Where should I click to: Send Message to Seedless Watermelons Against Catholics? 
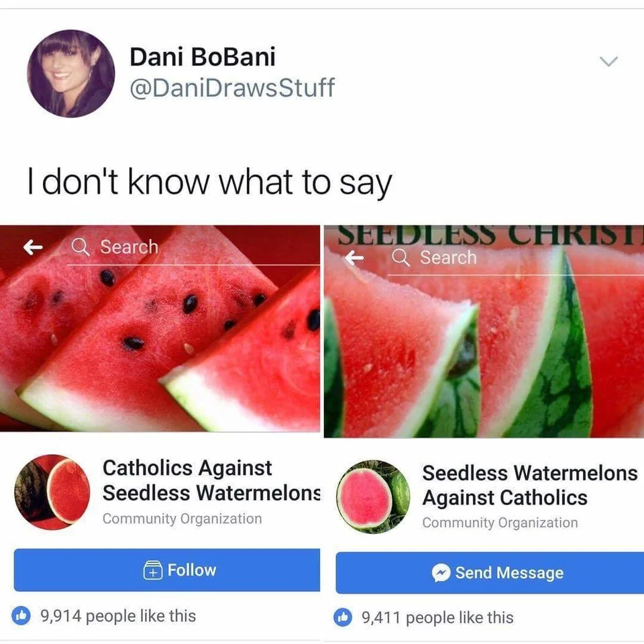click(490, 573)
